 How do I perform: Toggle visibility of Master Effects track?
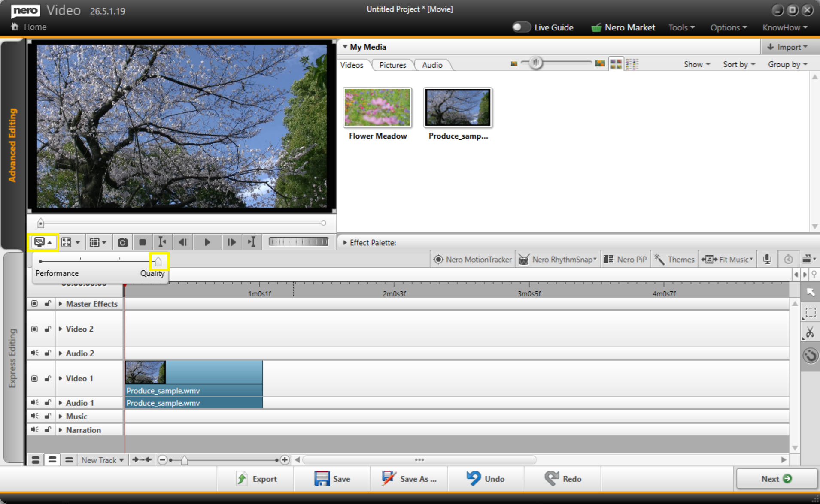(x=34, y=304)
